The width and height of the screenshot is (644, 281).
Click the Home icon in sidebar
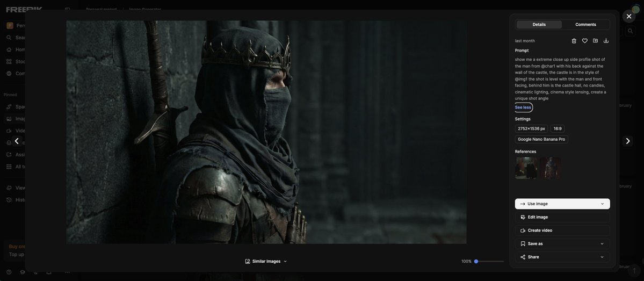[9, 49]
